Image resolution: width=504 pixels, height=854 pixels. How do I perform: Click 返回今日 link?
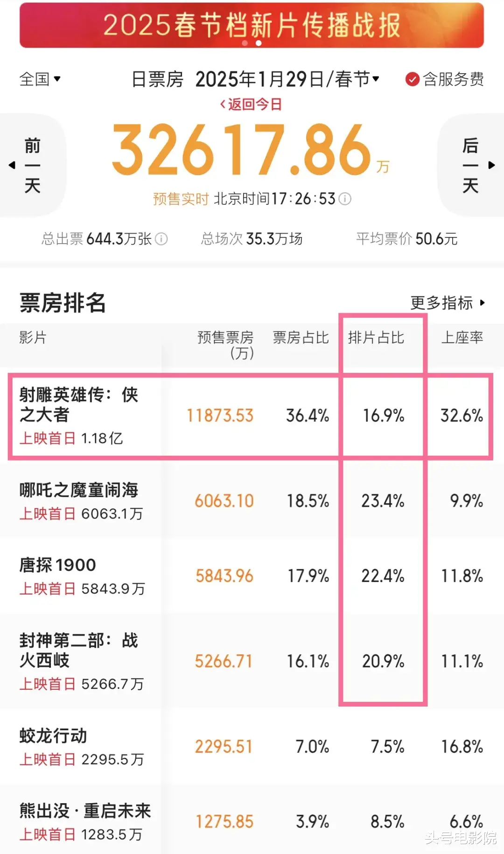tap(251, 104)
